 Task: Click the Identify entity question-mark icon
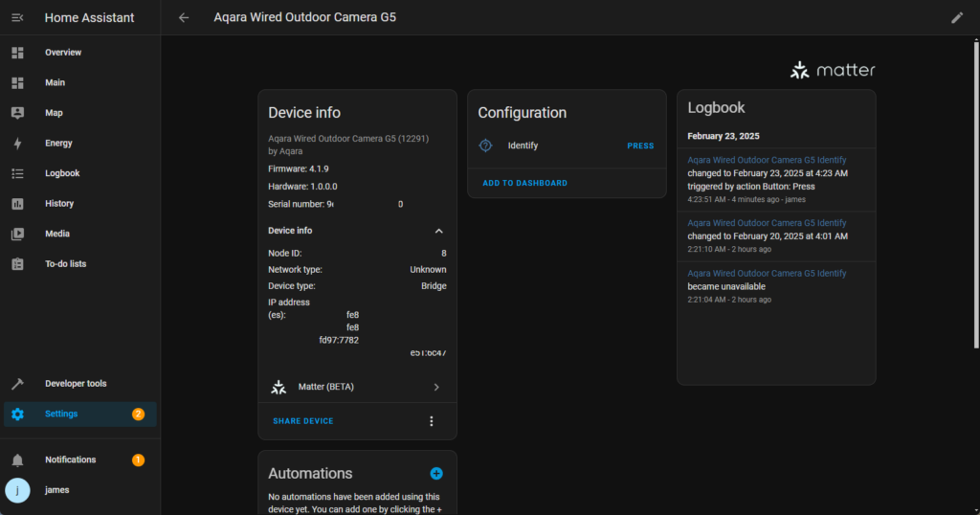485,146
